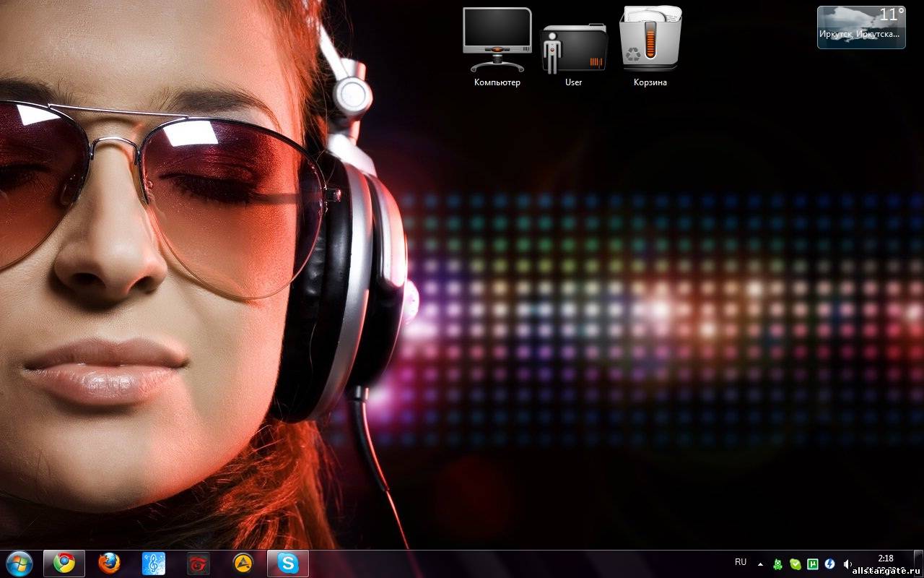Select the User folder on the desktop
The height and width of the screenshot is (578, 924).
[574, 49]
